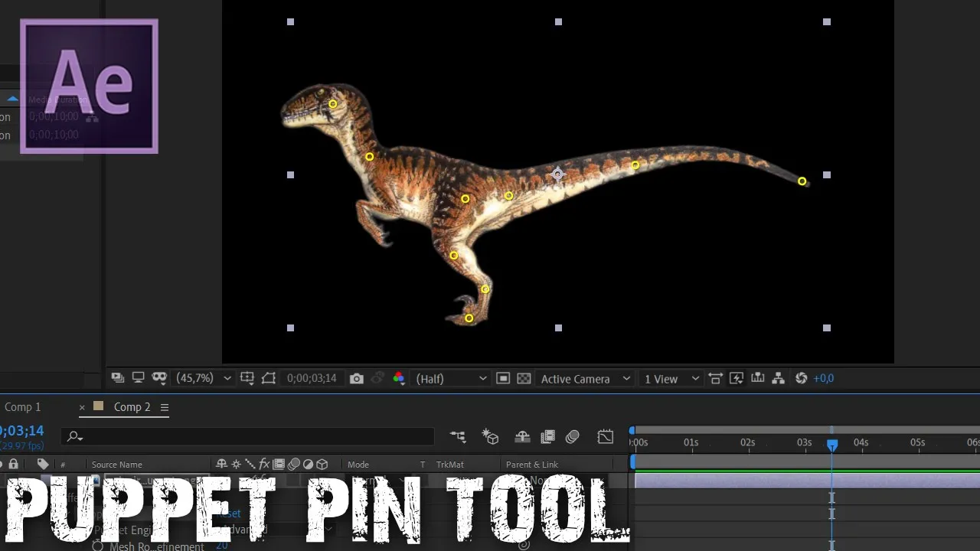This screenshot has width=980, height=551.
Task: Switch to the Comp 1 timeline tab
Action: [x=23, y=407]
